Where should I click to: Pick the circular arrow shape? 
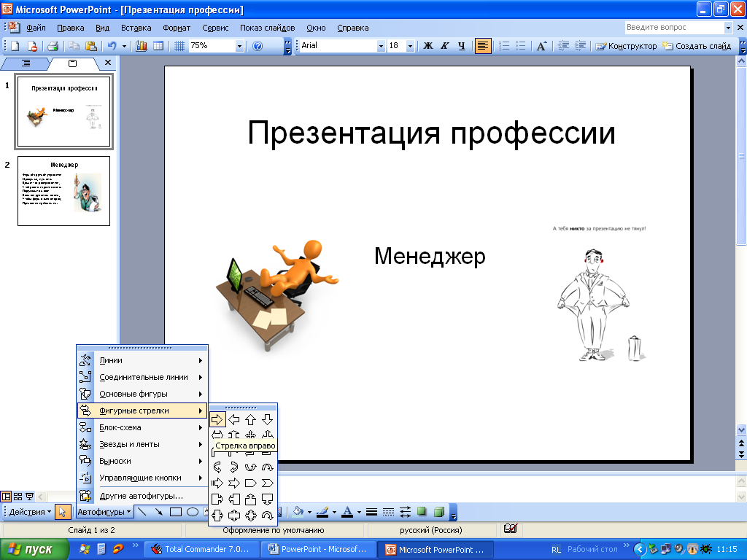(x=267, y=516)
